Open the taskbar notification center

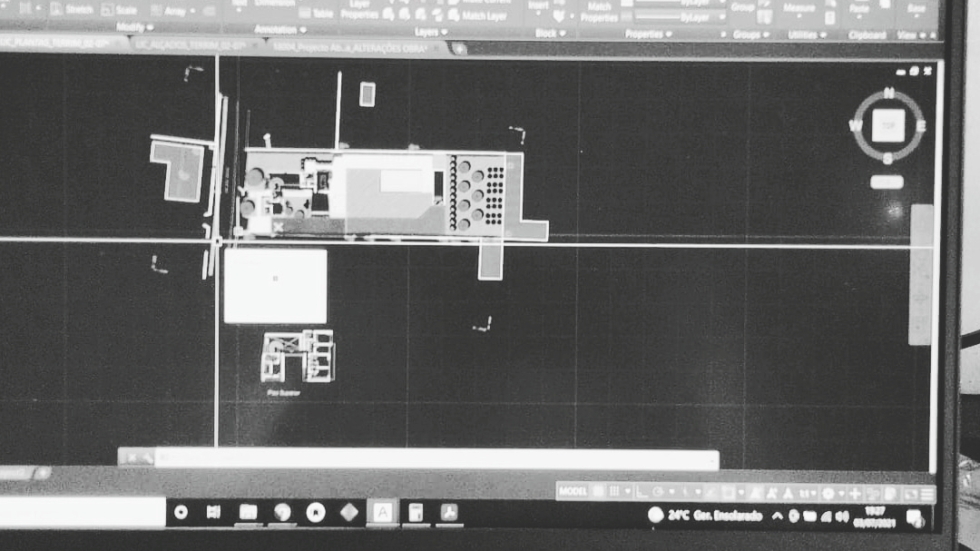914,517
